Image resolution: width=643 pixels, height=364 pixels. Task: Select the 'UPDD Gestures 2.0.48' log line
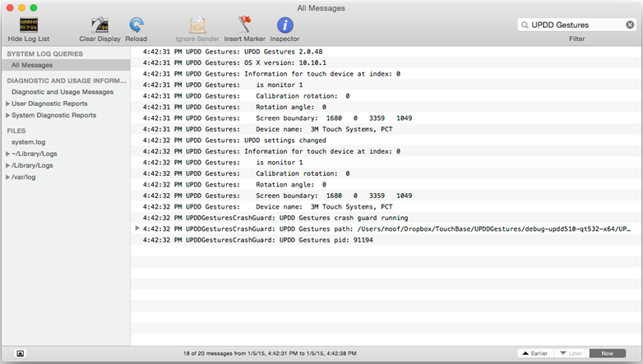386,52
